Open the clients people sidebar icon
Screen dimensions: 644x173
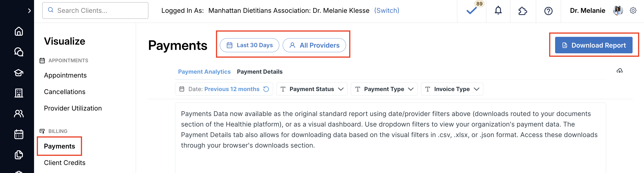click(19, 114)
